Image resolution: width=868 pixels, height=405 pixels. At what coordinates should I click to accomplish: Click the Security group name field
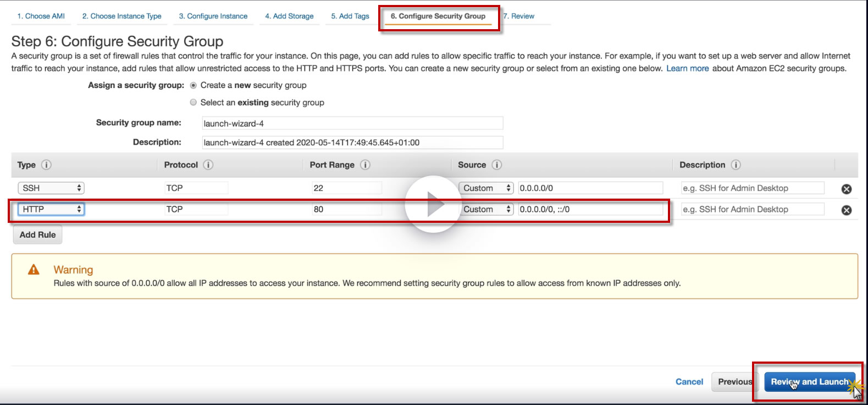pyautogui.click(x=352, y=123)
